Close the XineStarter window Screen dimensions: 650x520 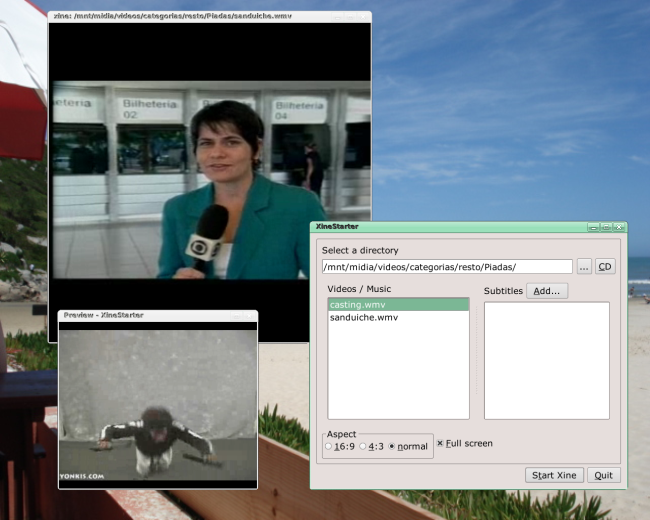click(x=619, y=227)
